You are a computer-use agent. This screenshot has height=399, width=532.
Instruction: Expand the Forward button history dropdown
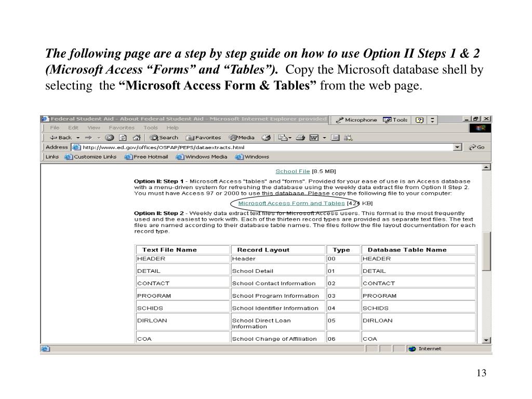[99, 138]
